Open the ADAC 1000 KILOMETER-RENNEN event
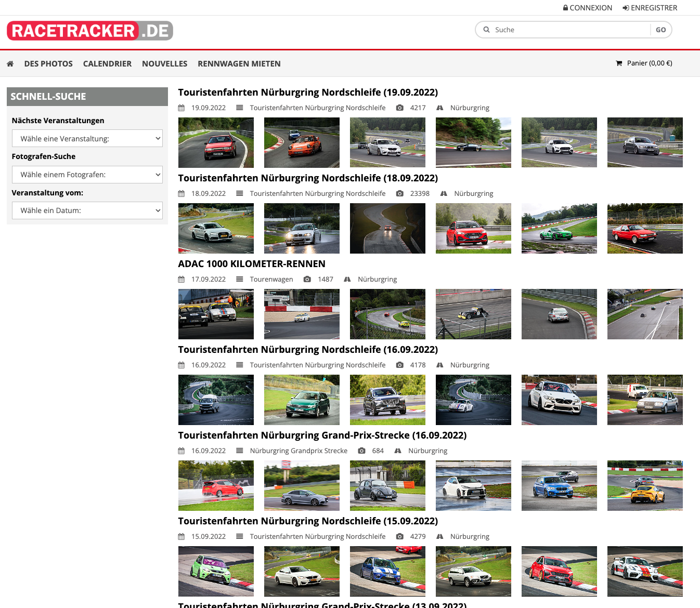Image resolution: width=700 pixels, height=608 pixels. coord(252,263)
